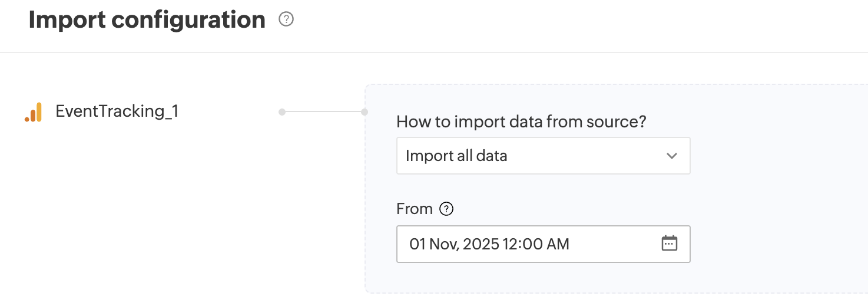Click connector dot on config panel edge
This screenshot has width=868, height=296.
pos(365,111)
